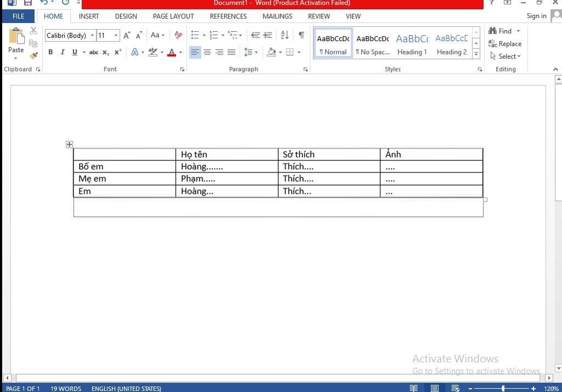Toggle superscript formatting
Image resolution: width=562 pixels, height=392 pixels.
pyautogui.click(x=118, y=52)
